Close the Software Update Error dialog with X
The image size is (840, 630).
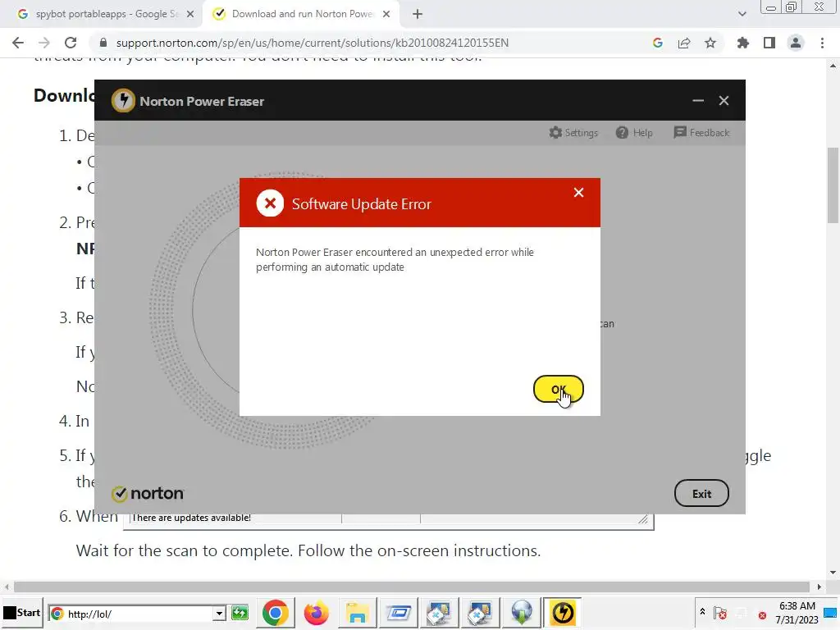578,192
